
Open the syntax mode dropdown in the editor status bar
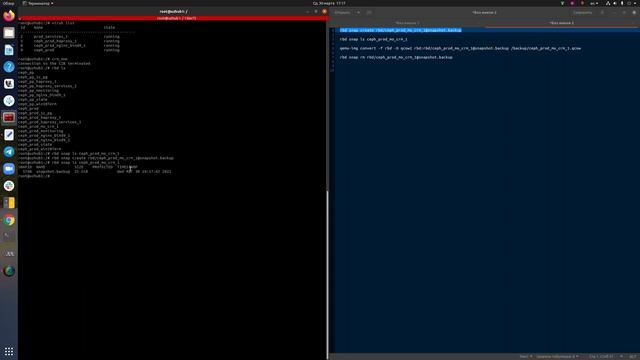pos(525,357)
